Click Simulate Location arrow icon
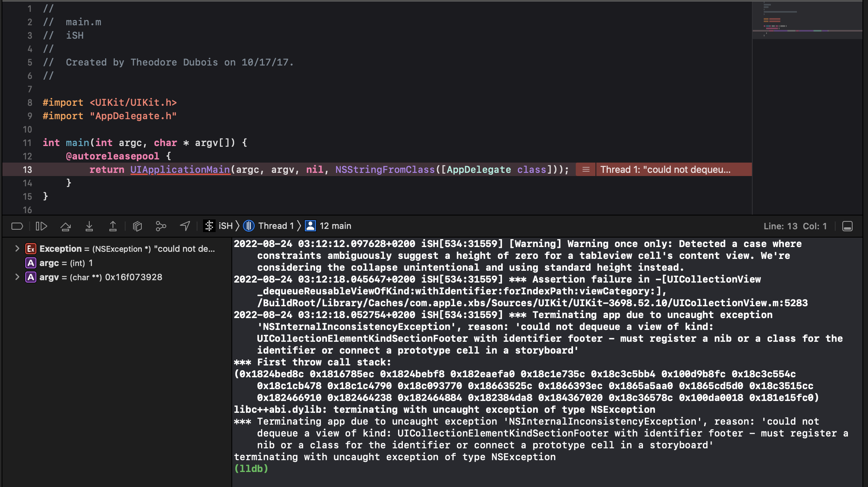The image size is (868, 487). coord(185,226)
